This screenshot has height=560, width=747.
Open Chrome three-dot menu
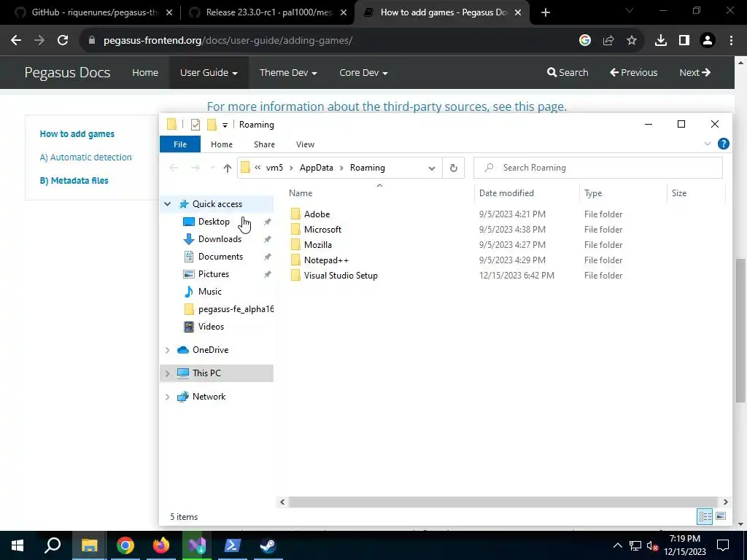point(731,41)
